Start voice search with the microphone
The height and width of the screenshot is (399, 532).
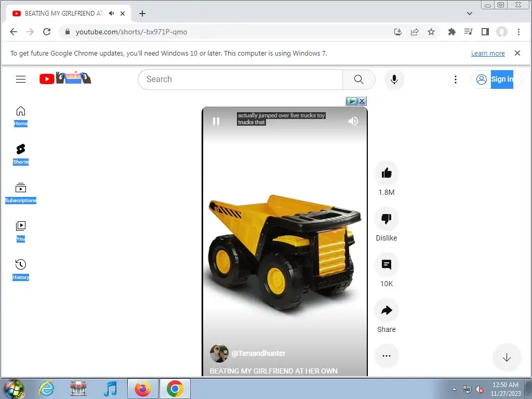(x=394, y=79)
